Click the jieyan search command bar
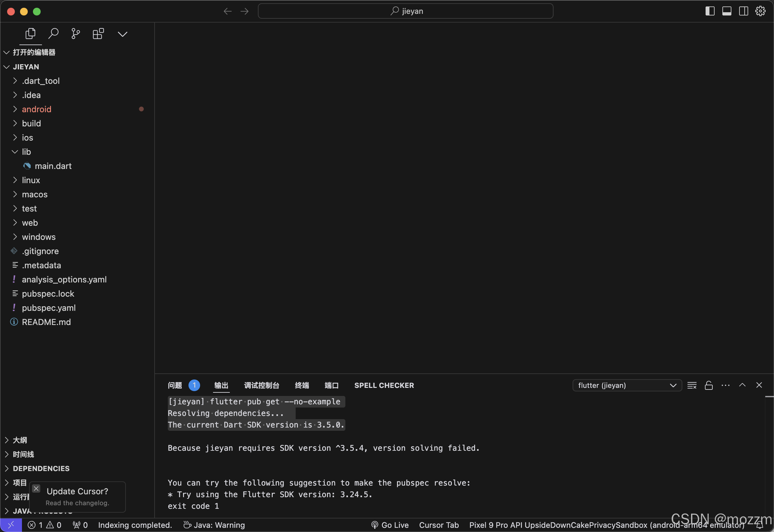This screenshot has width=774, height=532. tap(405, 11)
